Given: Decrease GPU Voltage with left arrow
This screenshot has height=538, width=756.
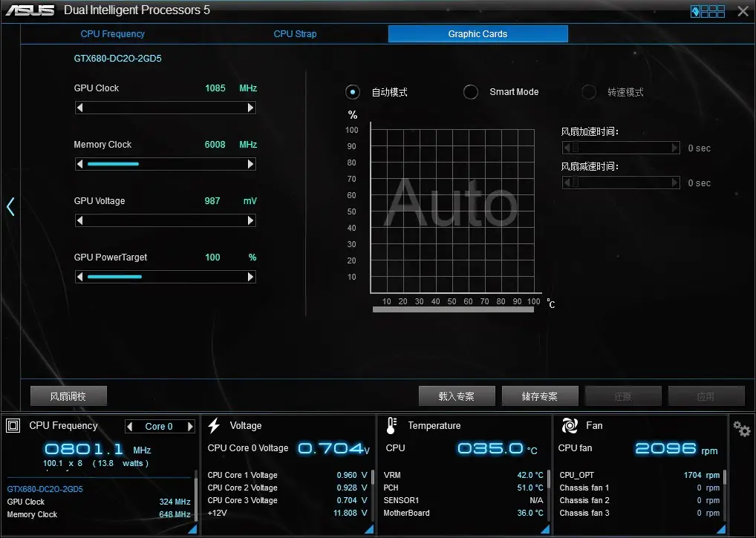Looking at the screenshot, I should pyautogui.click(x=80, y=220).
